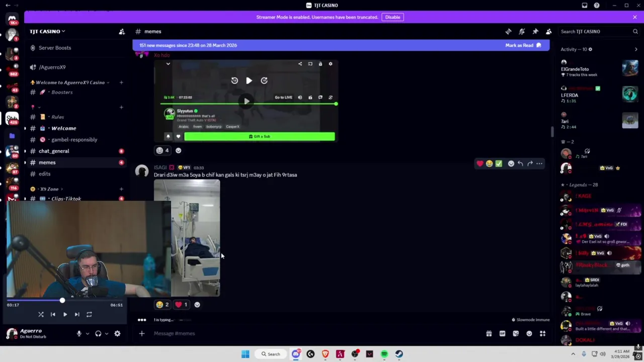Toggle shuffle on music player
Screen dimensions: 644x362
point(41,314)
